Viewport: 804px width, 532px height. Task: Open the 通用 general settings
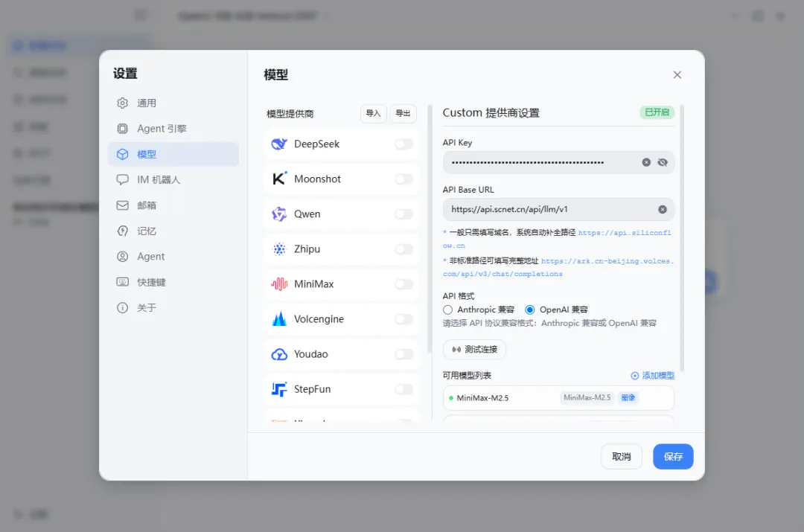[x=173, y=103]
